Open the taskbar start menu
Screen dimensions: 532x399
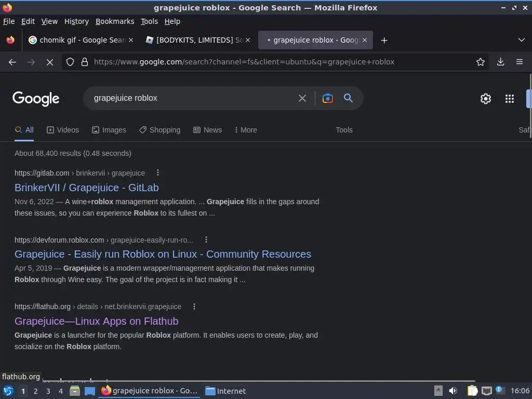tap(8, 391)
